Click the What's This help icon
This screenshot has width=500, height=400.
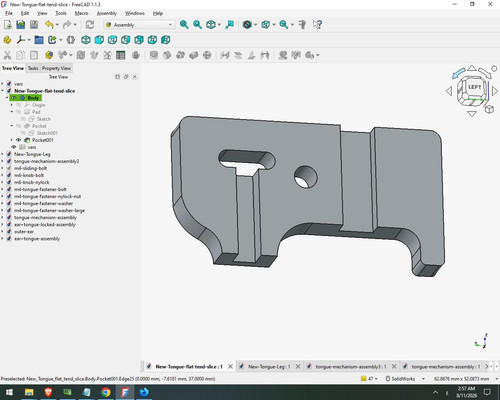[x=317, y=25]
